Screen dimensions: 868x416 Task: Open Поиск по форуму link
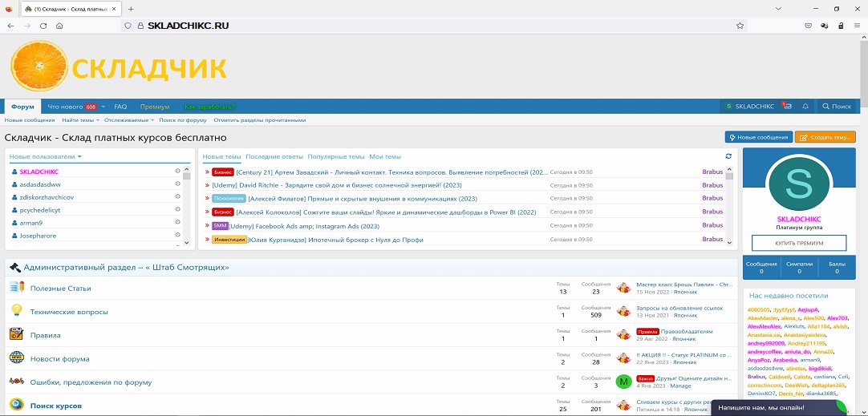click(x=183, y=120)
